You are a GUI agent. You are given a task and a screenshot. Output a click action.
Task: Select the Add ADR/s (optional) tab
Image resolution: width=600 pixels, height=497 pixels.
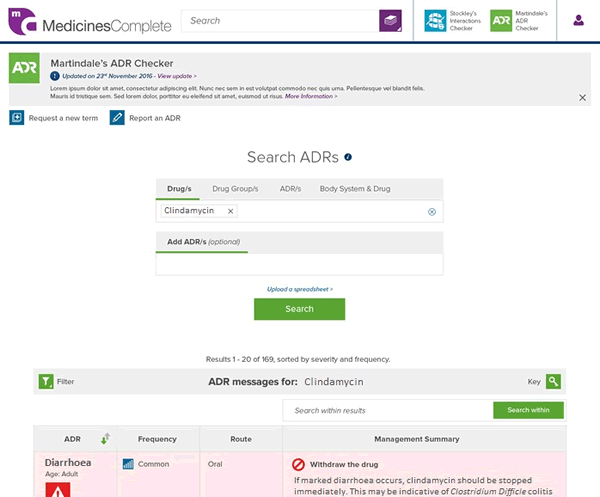[203, 242]
